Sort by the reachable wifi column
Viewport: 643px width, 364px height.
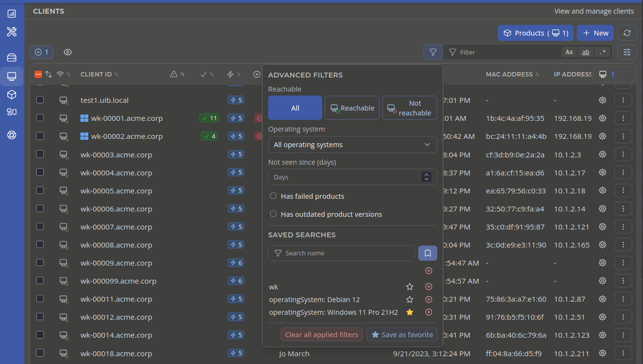click(x=63, y=75)
